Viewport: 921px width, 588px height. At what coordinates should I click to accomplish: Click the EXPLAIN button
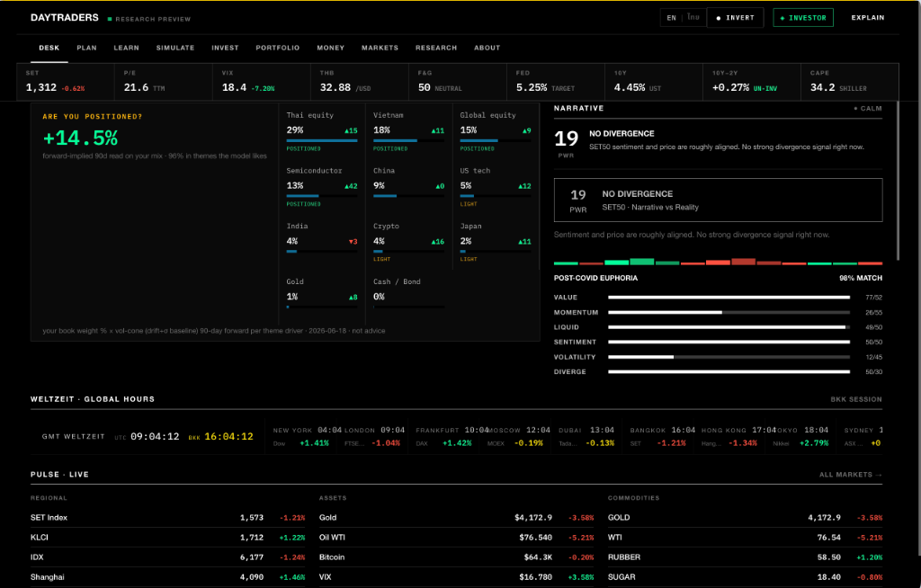coord(868,18)
